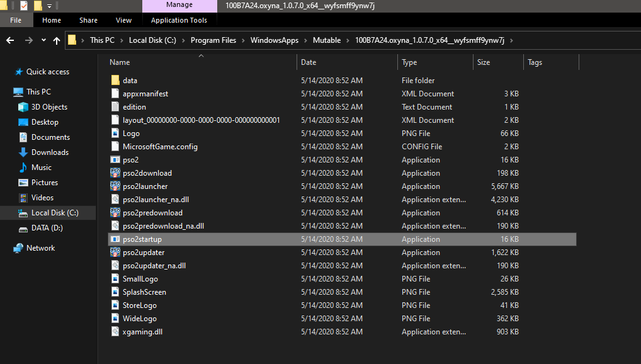Select the appxmanifest file icon
The width and height of the screenshot is (641, 364).
click(115, 93)
